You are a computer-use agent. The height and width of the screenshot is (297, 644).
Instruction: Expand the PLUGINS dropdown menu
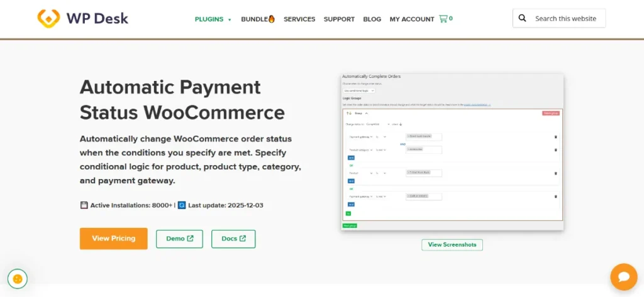213,19
